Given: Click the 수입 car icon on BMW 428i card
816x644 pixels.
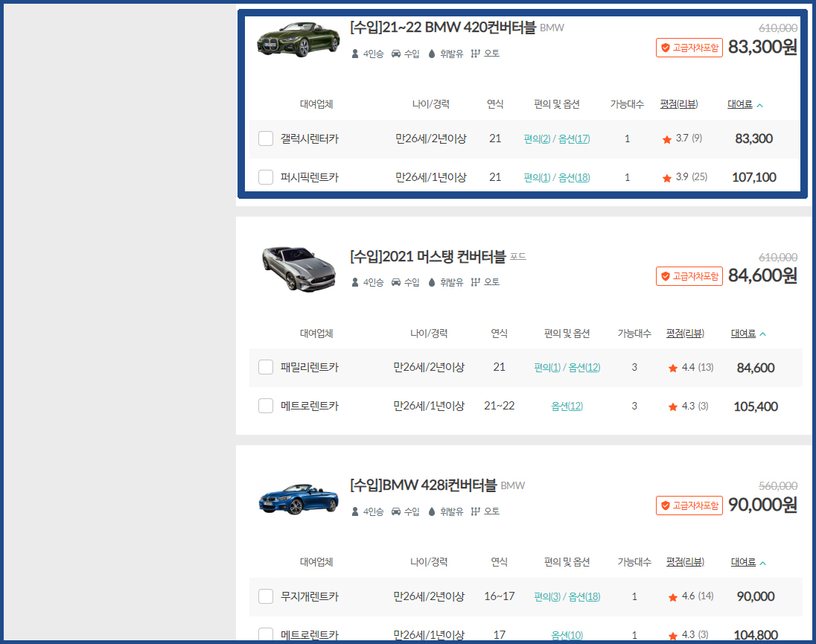Looking at the screenshot, I should [396, 511].
